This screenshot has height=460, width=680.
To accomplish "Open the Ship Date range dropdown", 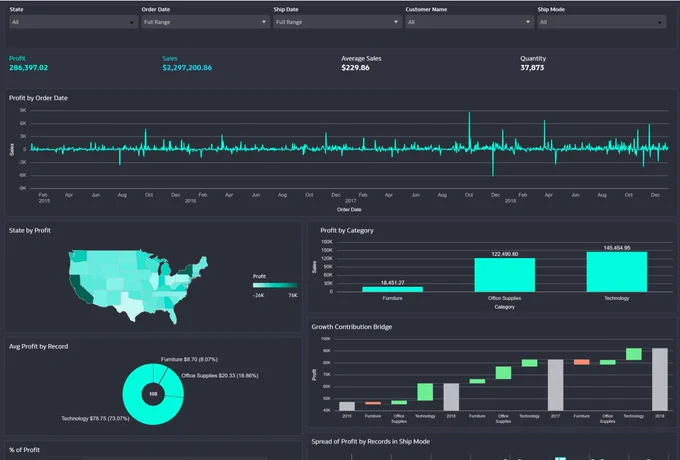I will 337,22.
